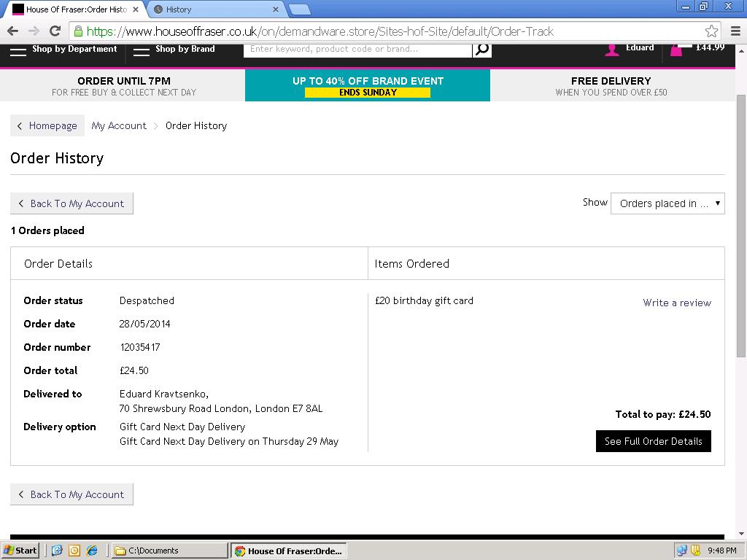Click the security shield tray icon
The width and height of the screenshot is (747, 560).
click(695, 551)
